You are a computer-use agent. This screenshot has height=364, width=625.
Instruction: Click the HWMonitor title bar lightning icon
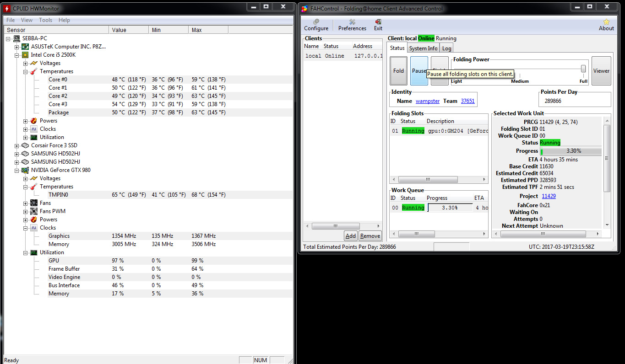coord(7,8)
